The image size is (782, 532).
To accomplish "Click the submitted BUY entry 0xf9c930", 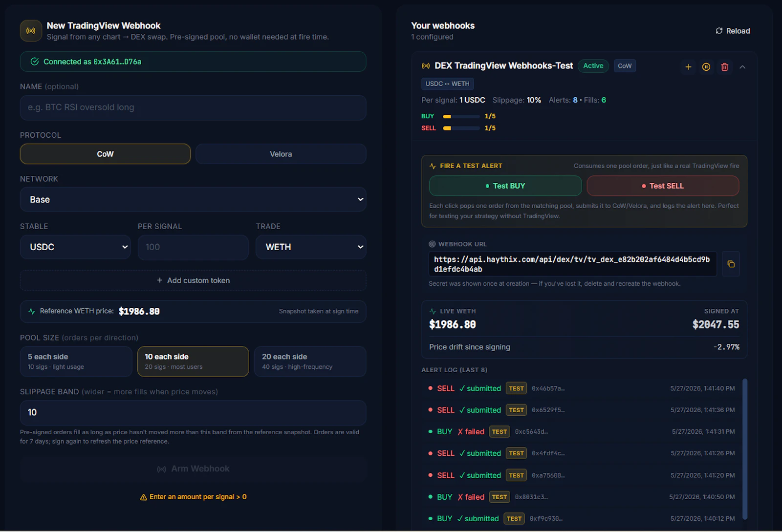I will 582,519.
